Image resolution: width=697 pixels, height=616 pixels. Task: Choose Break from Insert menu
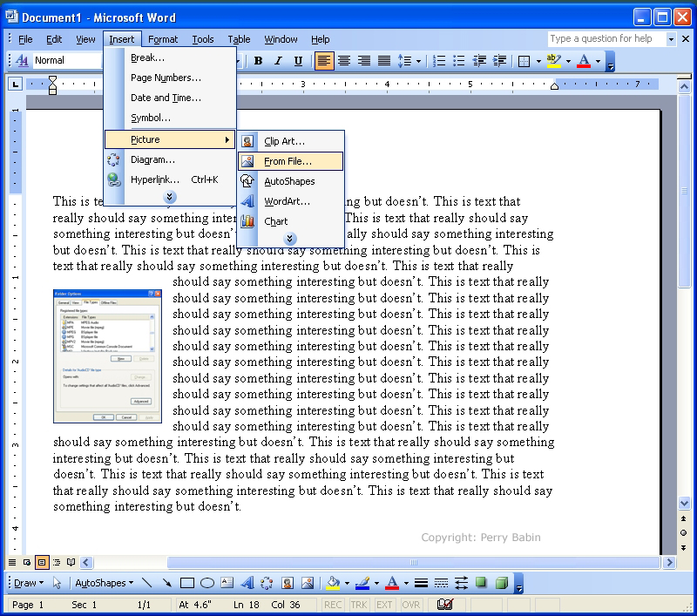click(x=170, y=58)
